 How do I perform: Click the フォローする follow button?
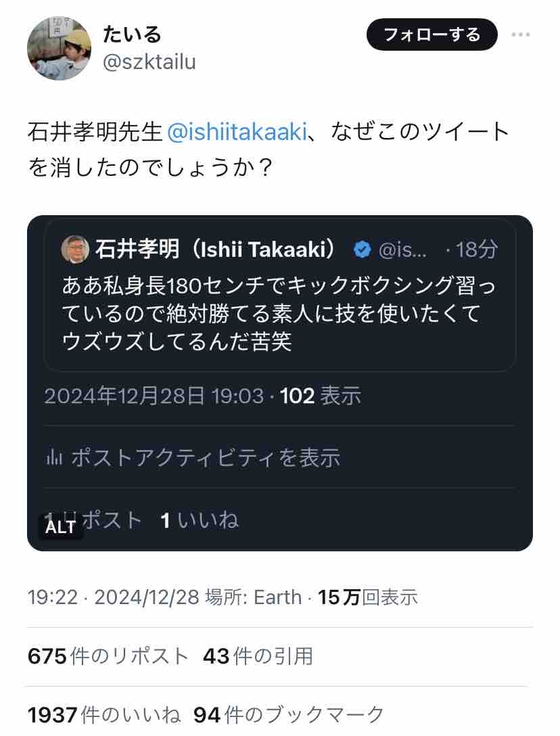tap(431, 34)
